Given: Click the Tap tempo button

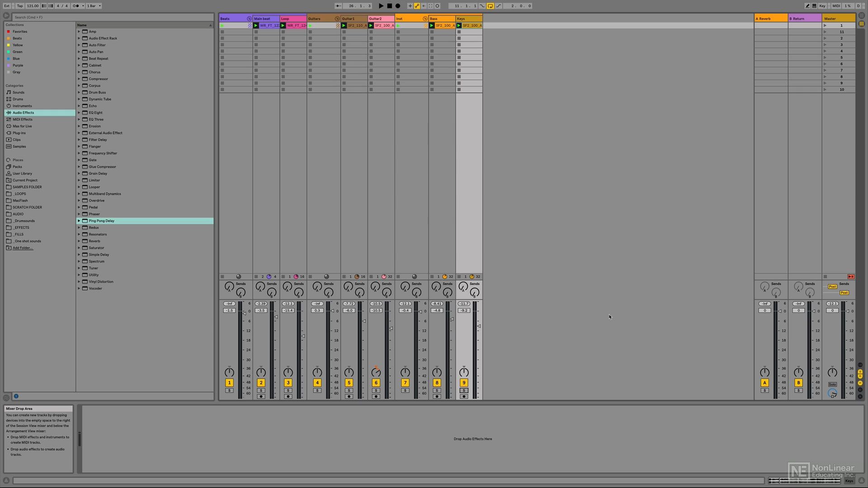Looking at the screenshot, I should [20, 6].
